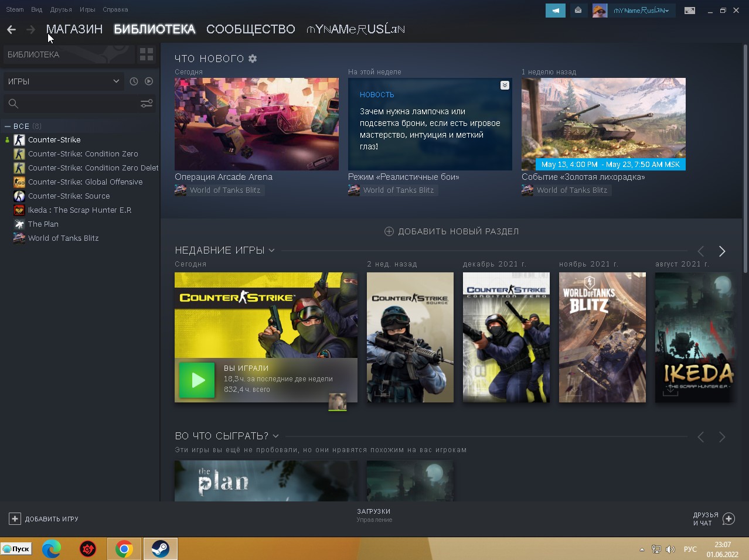
Task: Click the Counter-Strike: Global Offensive list icon
Action: click(x=19, y=182)
